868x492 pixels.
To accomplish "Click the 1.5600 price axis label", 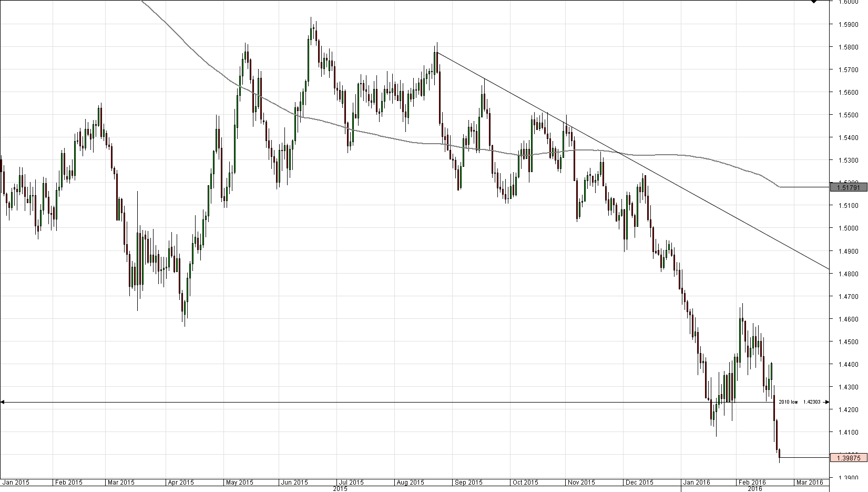I will point(849,92).
